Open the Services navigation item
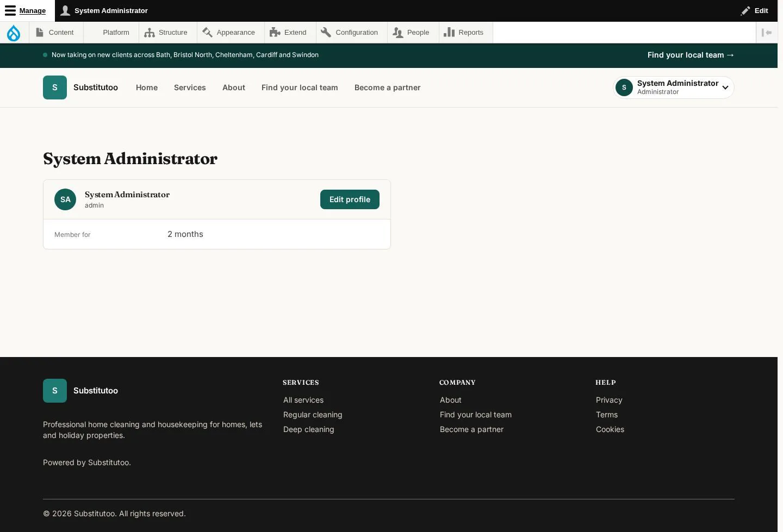This screenshot has width=783, height=532. (x=190, y=87)
